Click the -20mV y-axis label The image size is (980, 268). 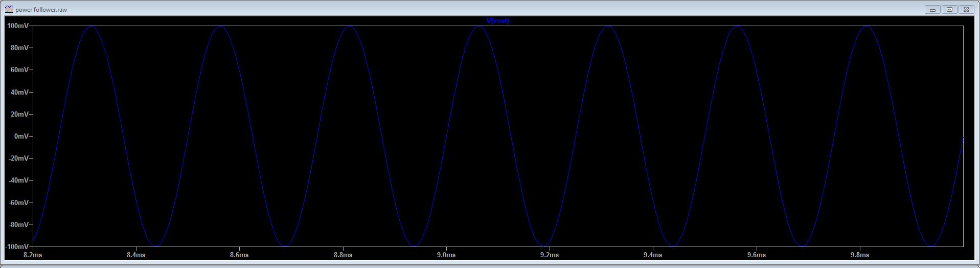(18, 158)
